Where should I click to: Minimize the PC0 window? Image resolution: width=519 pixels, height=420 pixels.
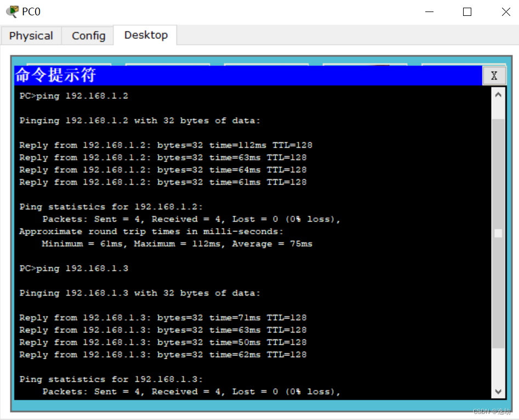click(x=429, y=12)
